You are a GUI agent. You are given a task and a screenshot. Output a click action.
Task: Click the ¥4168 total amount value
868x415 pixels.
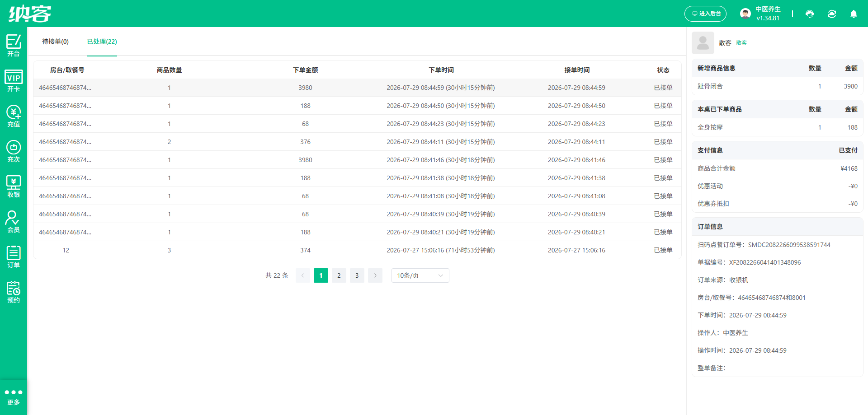coord(849,168)
